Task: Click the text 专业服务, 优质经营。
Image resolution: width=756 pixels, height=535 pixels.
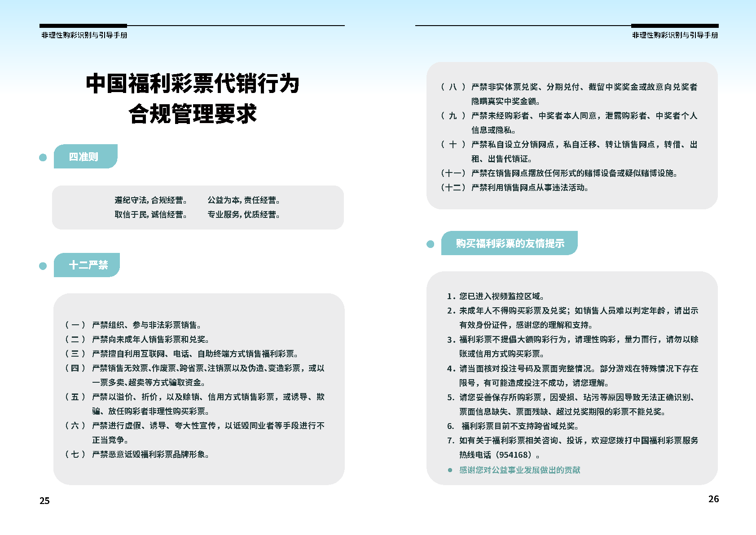Action: [x=244, y=215]
